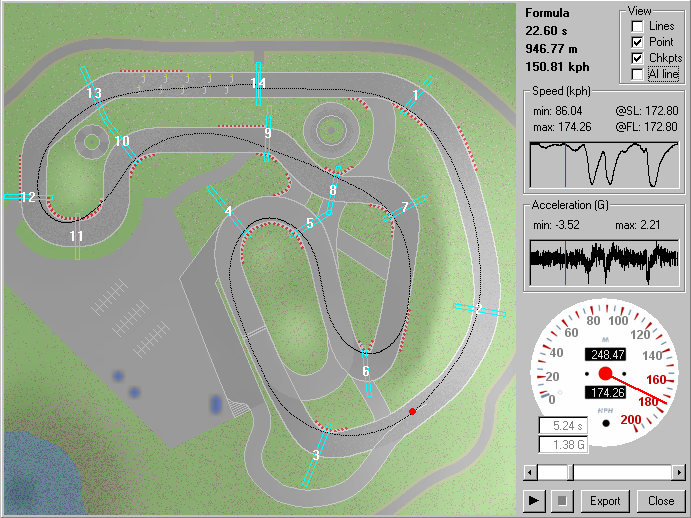Select checkpoint 14 on the track

[x=258, y=83]
